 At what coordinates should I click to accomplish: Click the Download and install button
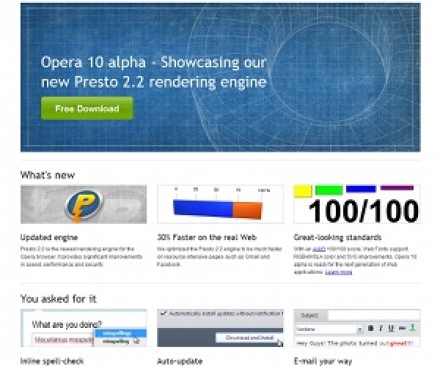click(250, 338)
